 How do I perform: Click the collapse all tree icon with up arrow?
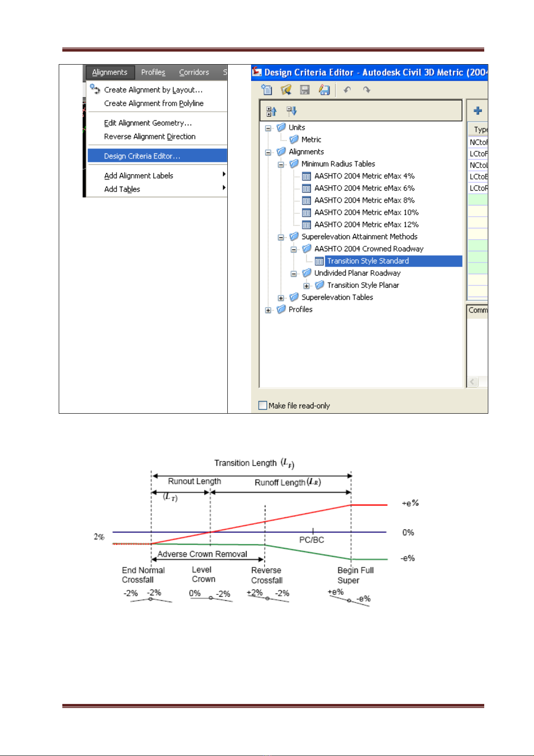coord(272,111)
